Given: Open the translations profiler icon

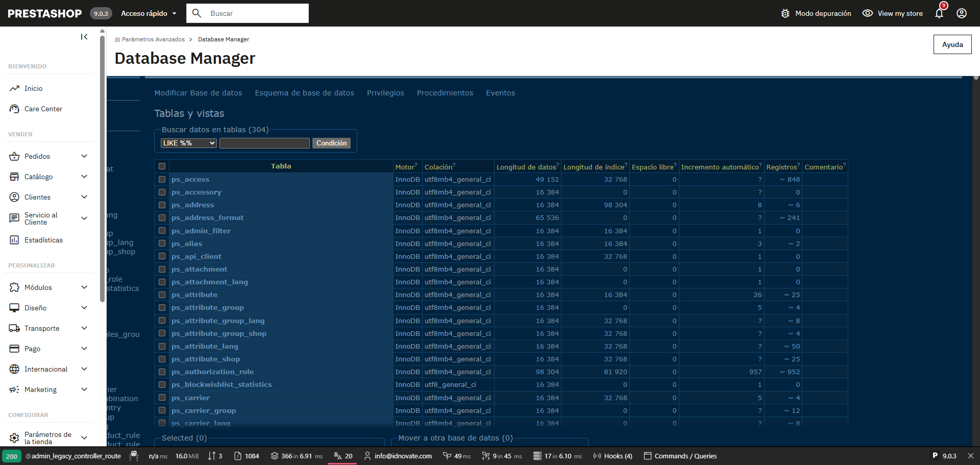Looking at the screenshot, I should 337,456.
